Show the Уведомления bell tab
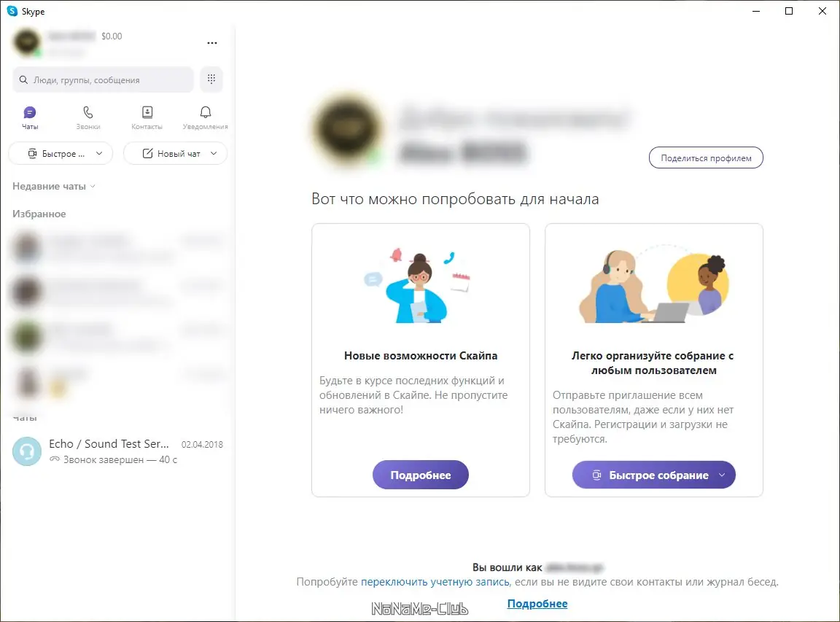 tap(205, 118)
